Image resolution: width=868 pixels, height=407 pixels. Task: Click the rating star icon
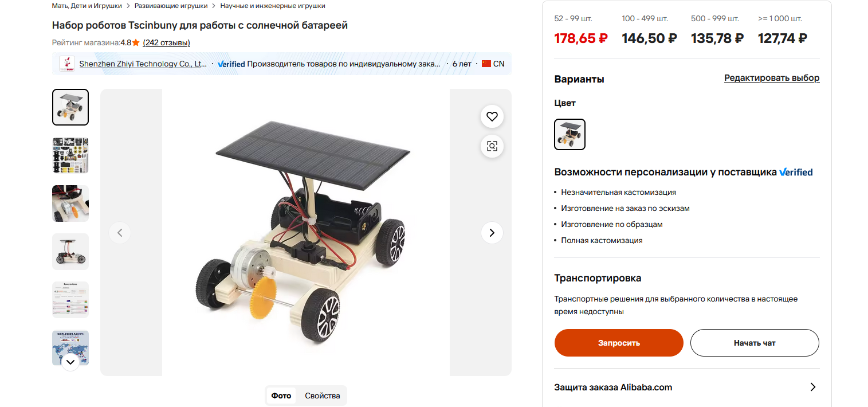(x=136, y=43)
